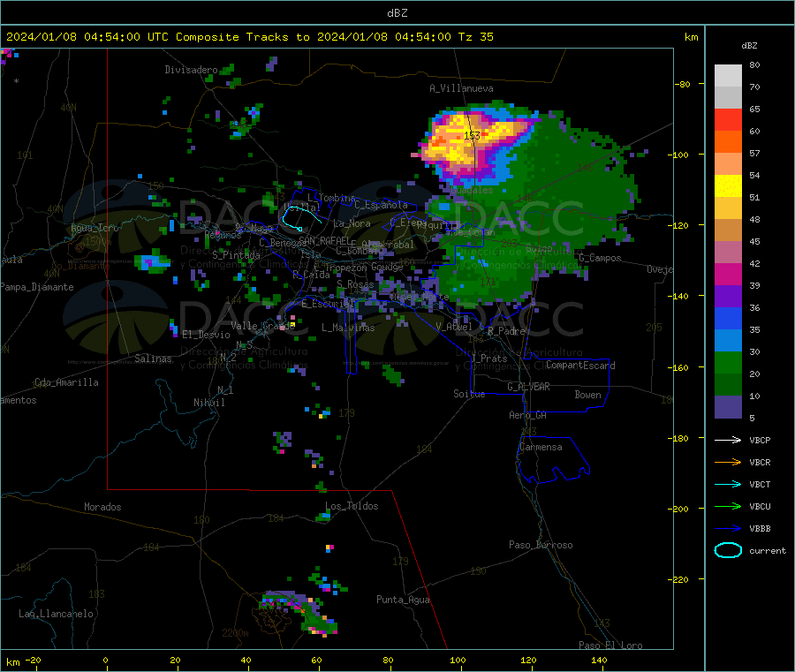Pick the light gray 70-80 dBZ swatch
This screenshot has height=672, width=795.
pos(728,76)
